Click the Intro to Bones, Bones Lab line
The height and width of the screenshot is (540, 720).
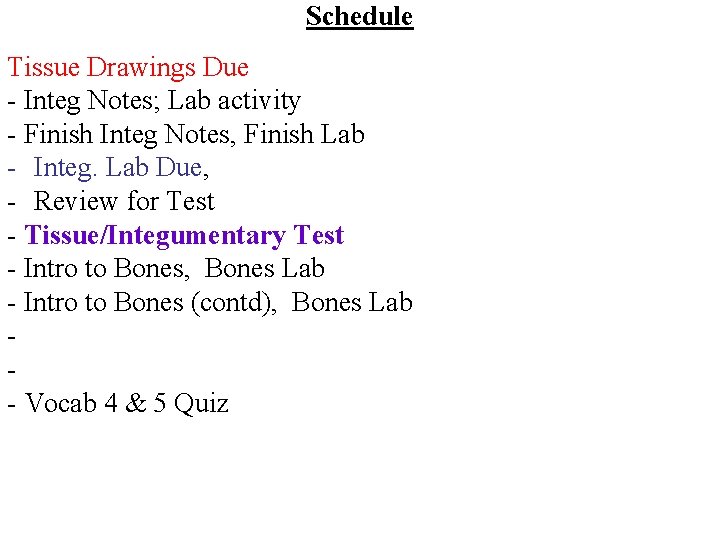[x=166, y=269]
